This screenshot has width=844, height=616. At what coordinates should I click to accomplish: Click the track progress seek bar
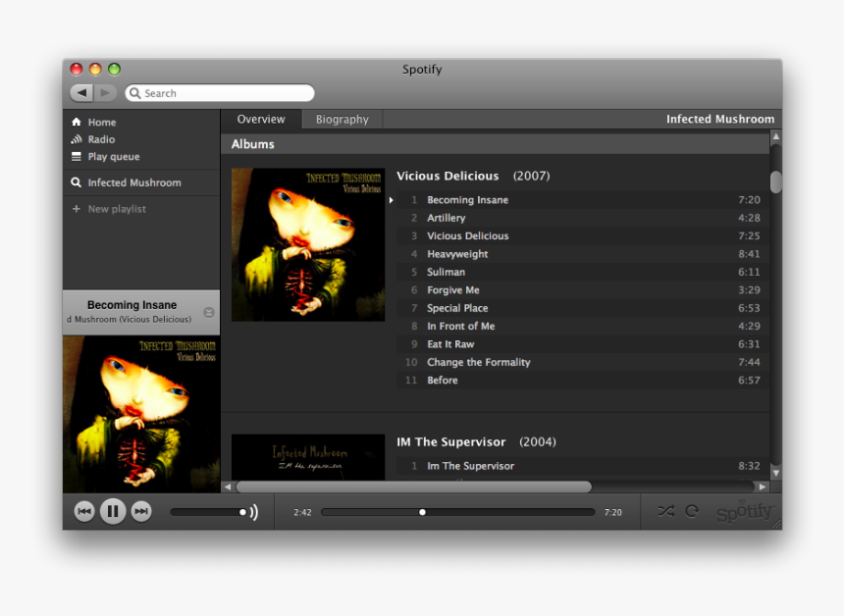click(458, 512)
